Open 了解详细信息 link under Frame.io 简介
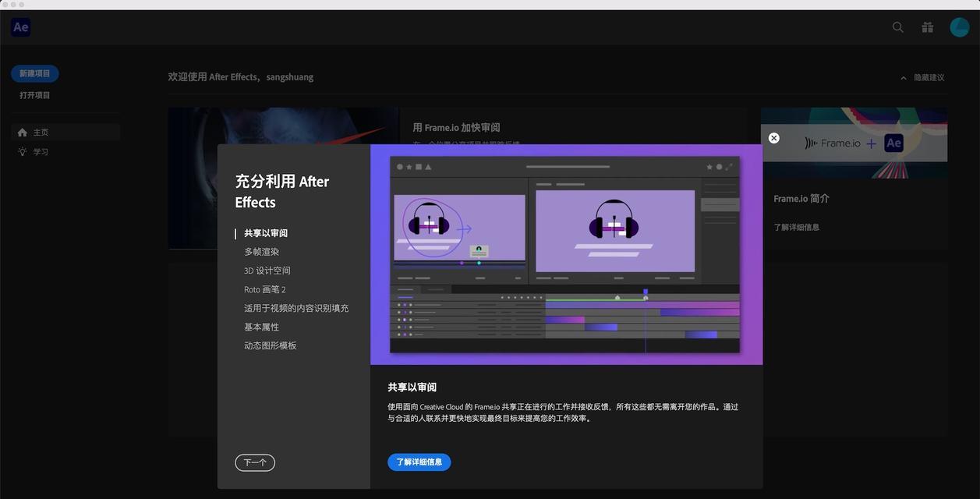The width and height of the screenshot is (980, 499). [797, 227]
